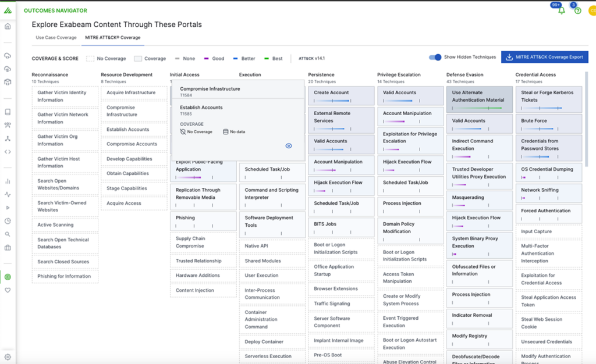This screenshot has height=364, width=596.
Task: Select the Active Scanning technique
Action: (65, 225)
